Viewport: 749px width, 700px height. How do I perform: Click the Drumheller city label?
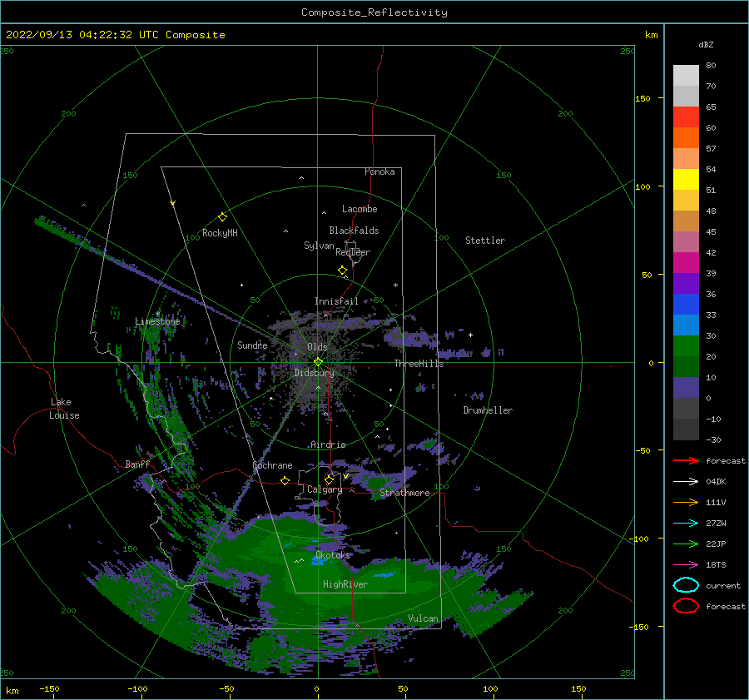pos(488,410)
